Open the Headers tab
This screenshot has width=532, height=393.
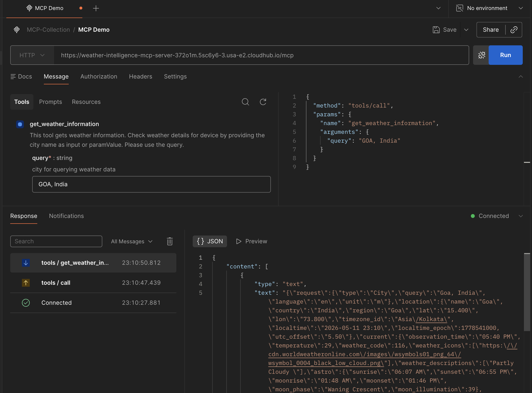(x=141, y=77)
